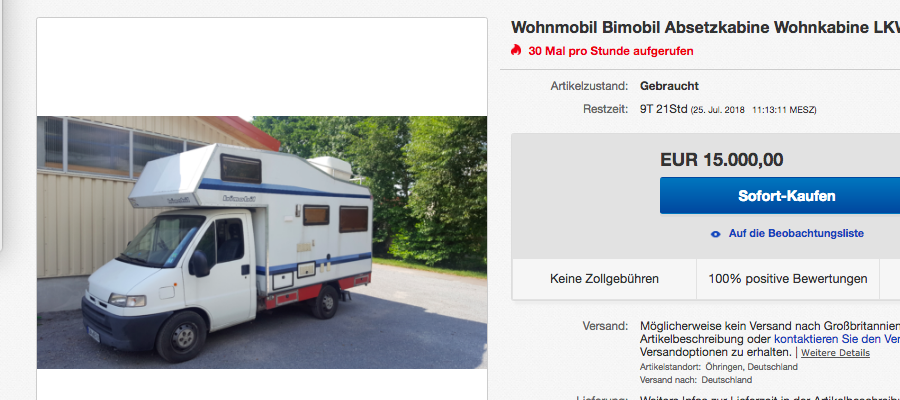Click the Gebraucht condition value
This screenshot has height=400, width=900.
(x=669, y=86)
